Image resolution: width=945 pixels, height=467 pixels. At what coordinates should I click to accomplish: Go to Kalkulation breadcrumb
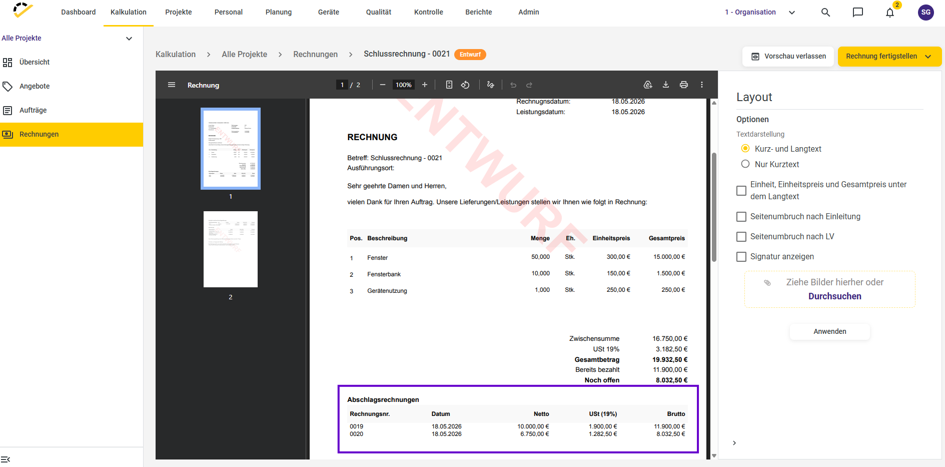(175, 54)
